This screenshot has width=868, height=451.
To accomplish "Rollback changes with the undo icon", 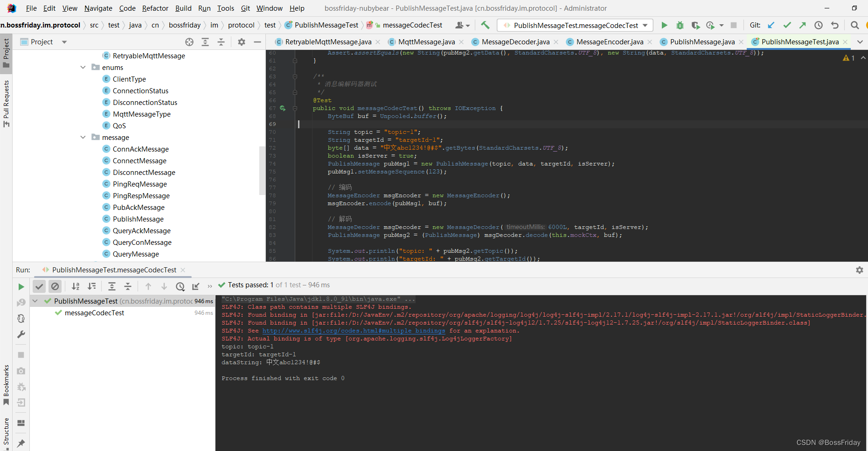I will [x=835, y=25].
